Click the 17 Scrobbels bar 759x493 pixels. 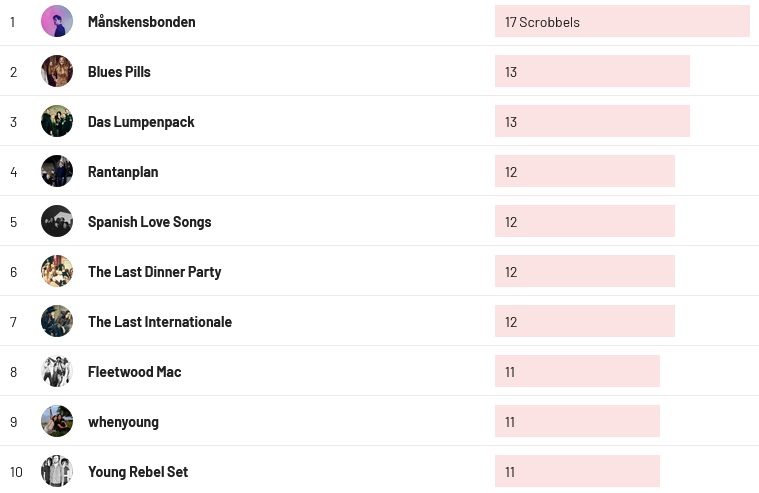pyautogui.click(x=621, y=21)
